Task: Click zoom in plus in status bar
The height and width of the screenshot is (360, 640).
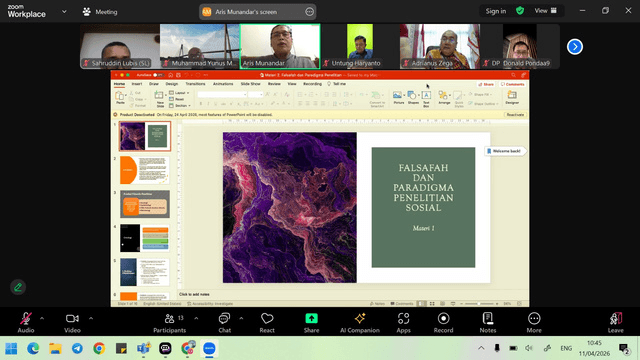Action: pyautogui.click(x=497, y=304)
